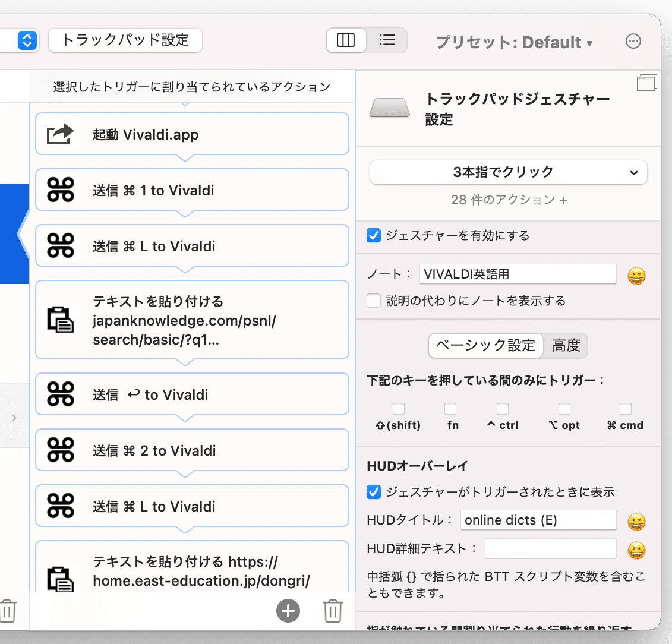Viewport: 672px width, 644px height.
Task: Click the HUDタイトル field with online dicts (E)
Action: pos(538,520)
